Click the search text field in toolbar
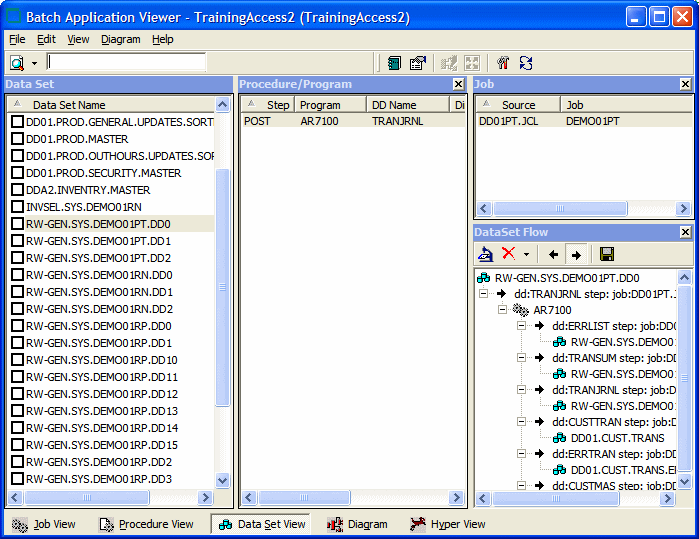The height and width of the screenshot is (539, 699). (126, 62)
